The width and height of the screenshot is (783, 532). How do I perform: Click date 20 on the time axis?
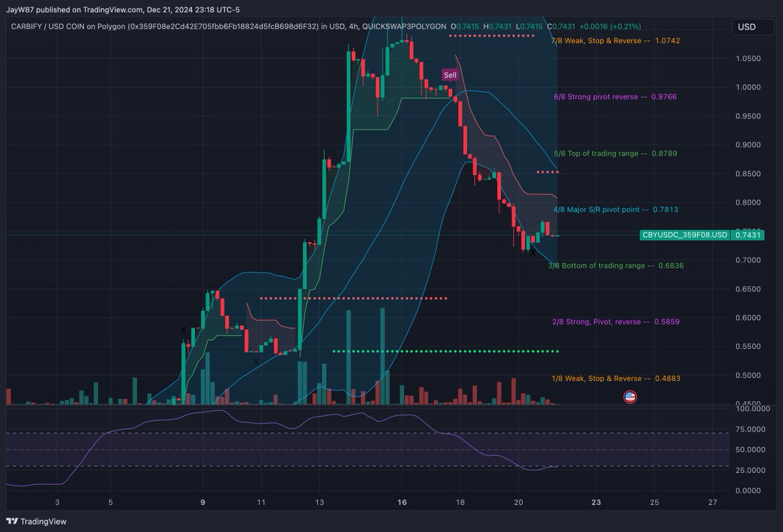click(518, 502)
